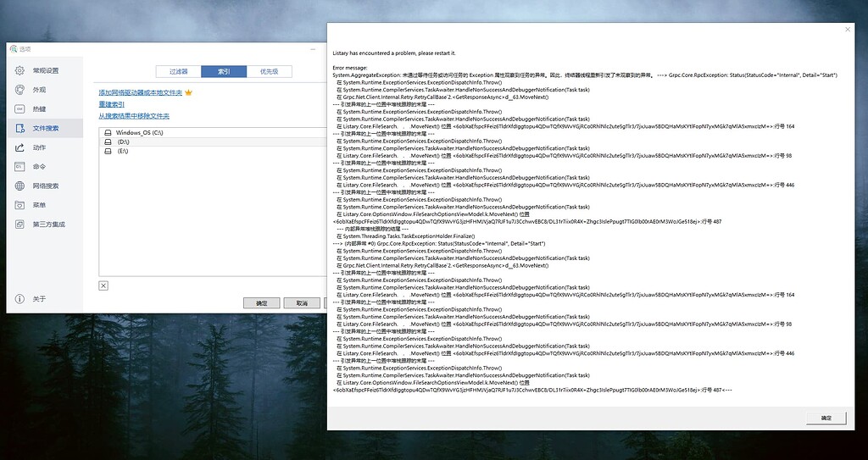Click the 重建索引 link
Image resolution: width=868 pixels, height=460 pixels.
click(111, 104)
